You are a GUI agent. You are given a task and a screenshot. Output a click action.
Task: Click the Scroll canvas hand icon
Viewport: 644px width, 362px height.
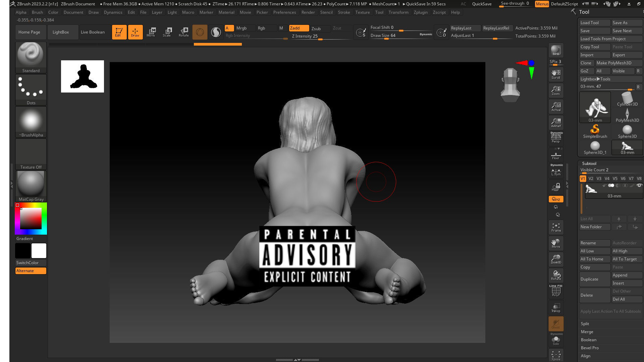pos(556,74)
